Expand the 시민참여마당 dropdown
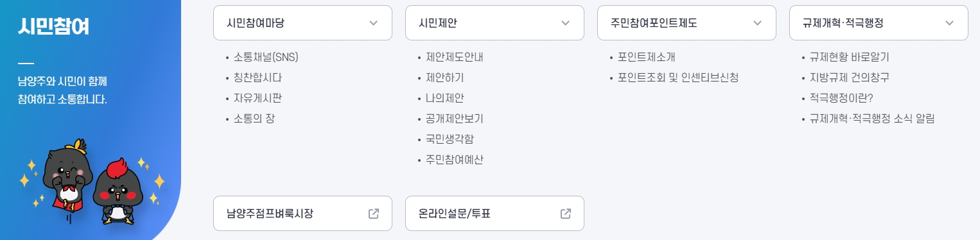 302,23
